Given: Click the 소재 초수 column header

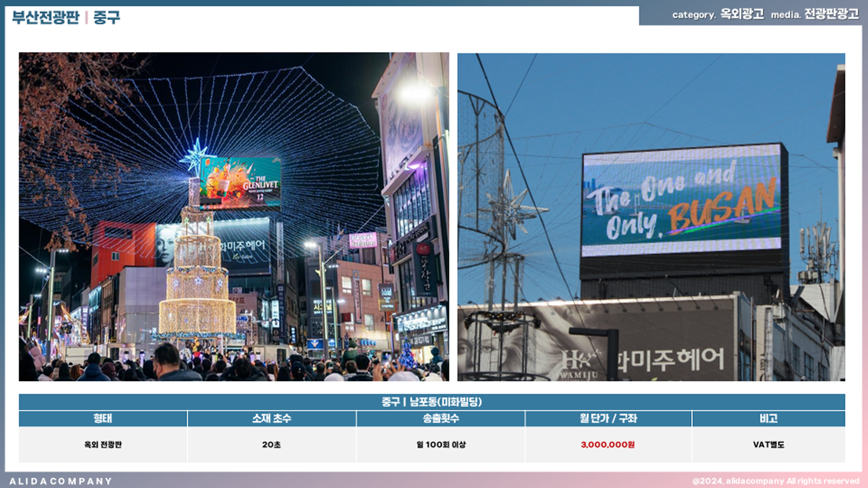Looking at the screenshot, I should (x=272, y=419).
